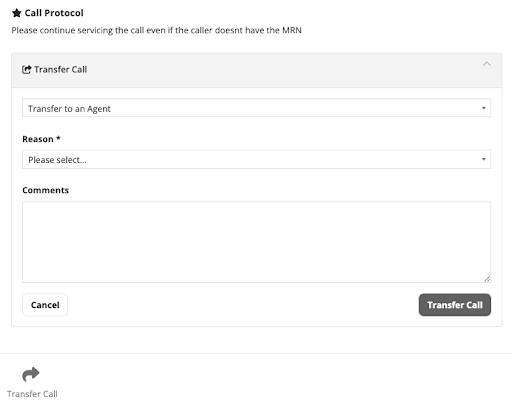Click the small arrow on the Reason dropdown
The width and height of the screenshot is (512, 406).
(x=483, y=159)
